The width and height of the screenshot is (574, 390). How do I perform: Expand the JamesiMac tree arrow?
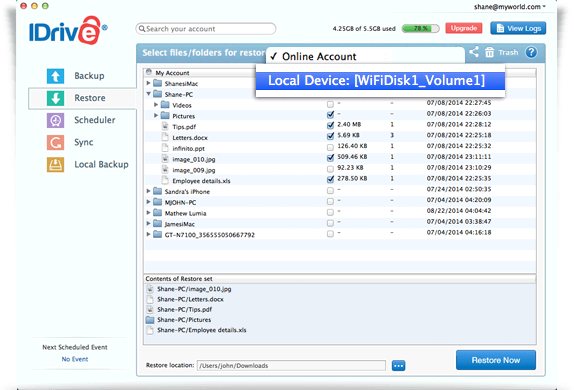tap(148, 223)
